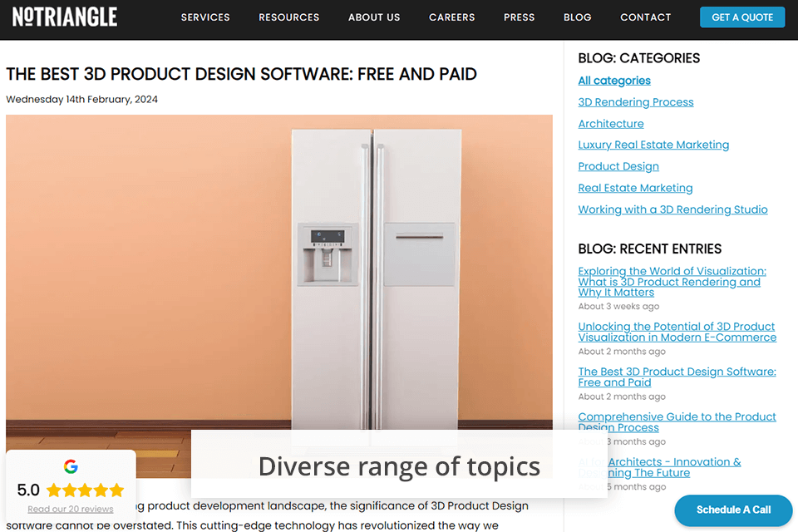Click the Blog: Categories heading
798x532 pixels.
[638, 58]
